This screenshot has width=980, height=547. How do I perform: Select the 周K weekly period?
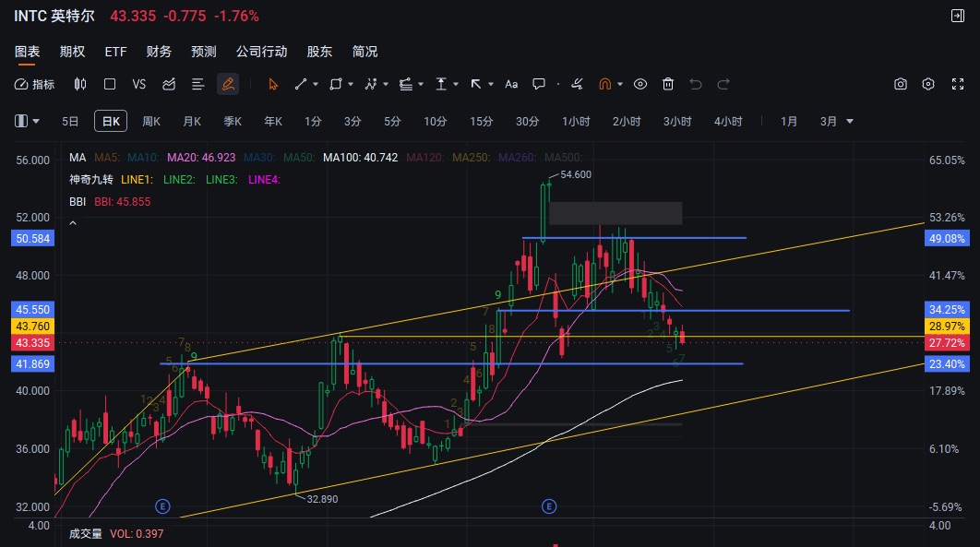coord(151,121)
